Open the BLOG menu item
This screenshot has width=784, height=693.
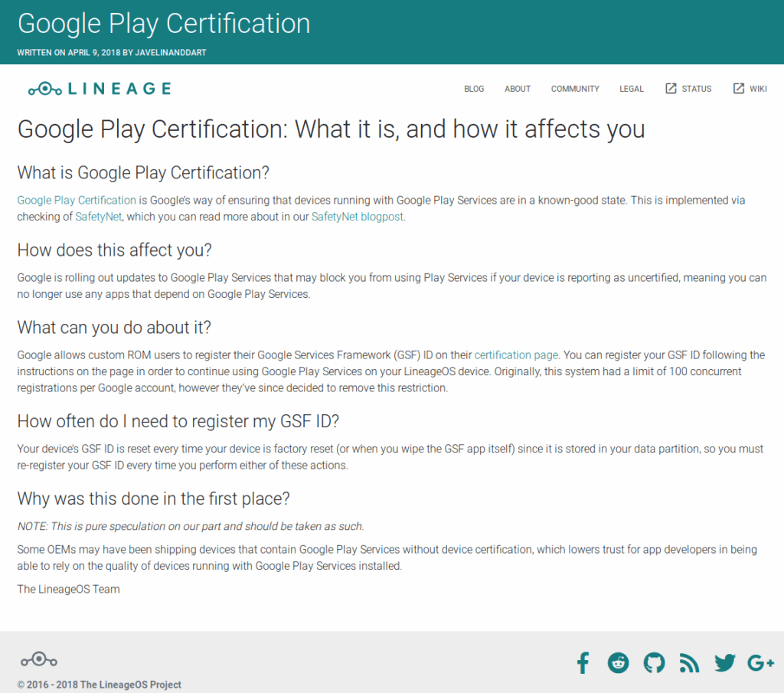(x=474, y=89)
